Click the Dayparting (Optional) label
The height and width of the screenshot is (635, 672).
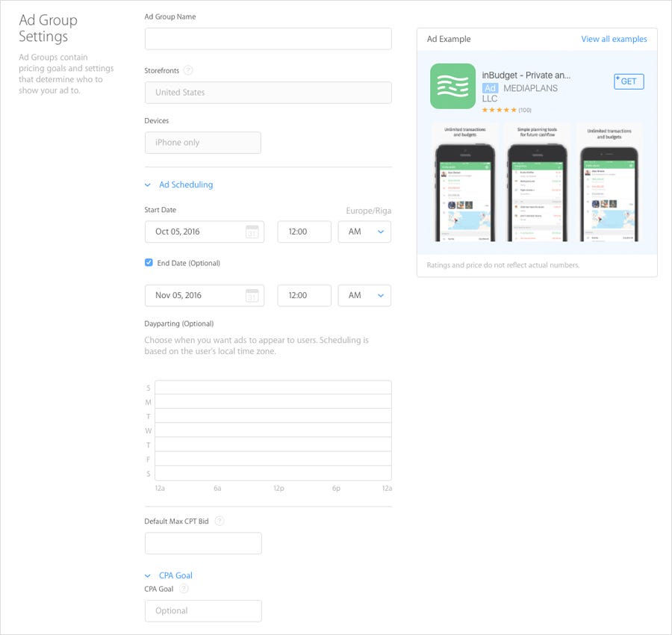[x=178, y=323]
